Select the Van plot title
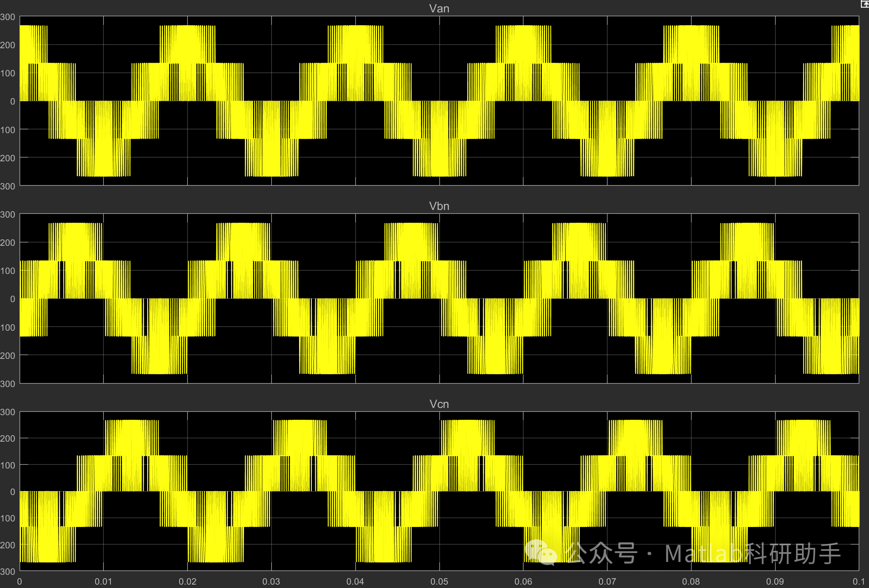This screenshot has width=869, height=588. point(439,9)
